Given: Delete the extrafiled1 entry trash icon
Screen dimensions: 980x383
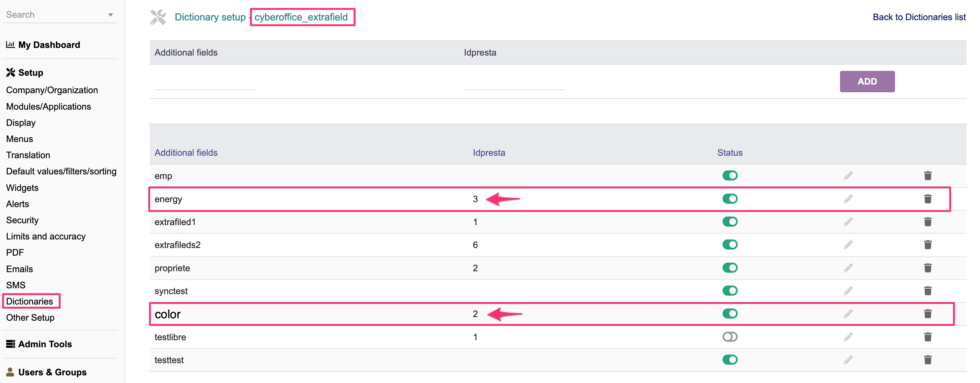Looking at the screenshot, I should point(927,221).
